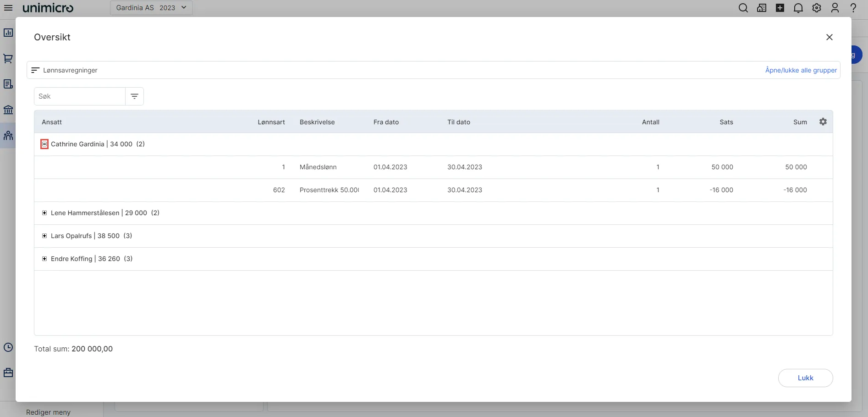The width and height of the screenshot is (868, 417).
Task: Click Lønnsart value 602
Action: point(279,190)
